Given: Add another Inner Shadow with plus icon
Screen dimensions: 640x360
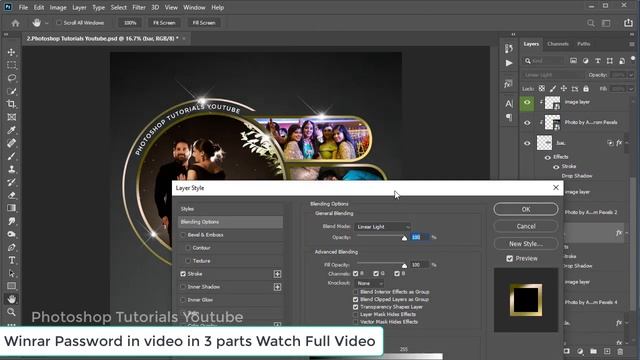Looking at the screenshot, I should (277, 287).
